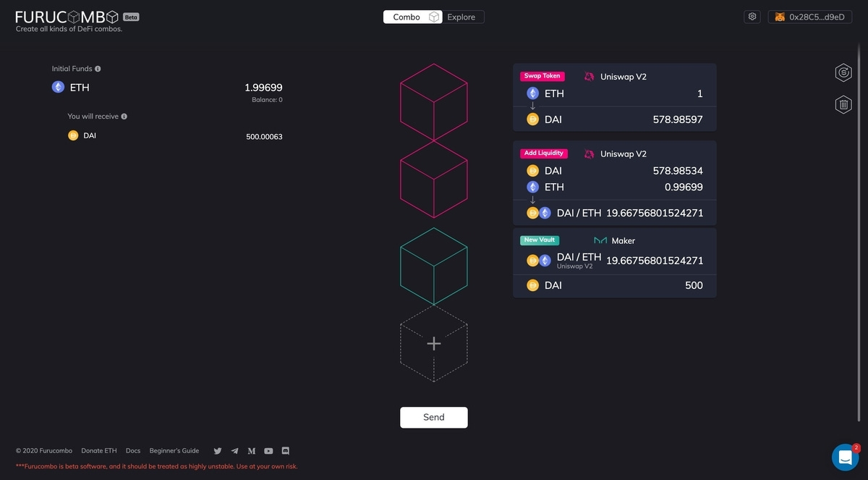Select the first pink cube (Swap Token)
The image size is (868, 480).
434,102
